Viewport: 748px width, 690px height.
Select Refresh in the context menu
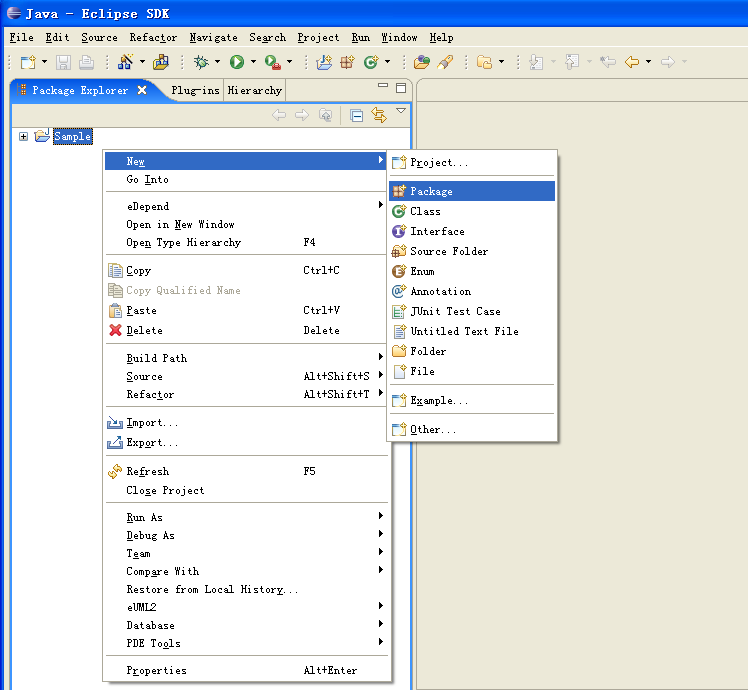click(245, 471)
